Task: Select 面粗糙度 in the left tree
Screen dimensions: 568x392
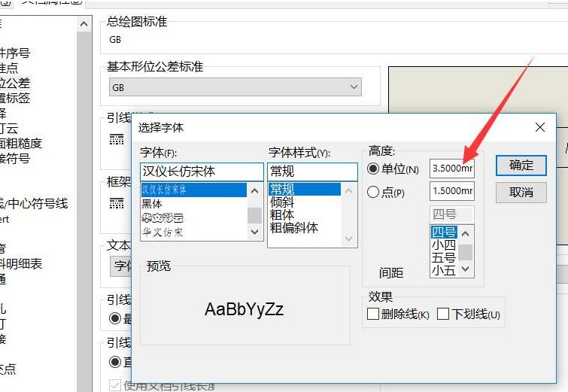Action: coord(20,144)
